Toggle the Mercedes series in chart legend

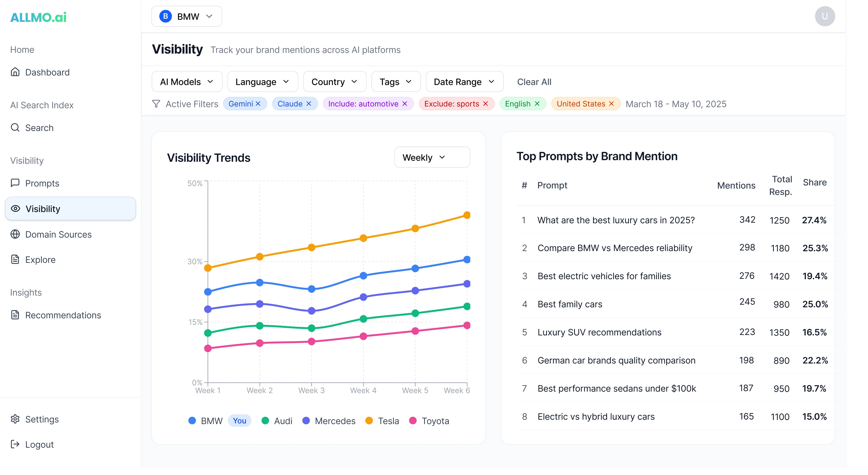pyautogui.click(x=329, y=420)
